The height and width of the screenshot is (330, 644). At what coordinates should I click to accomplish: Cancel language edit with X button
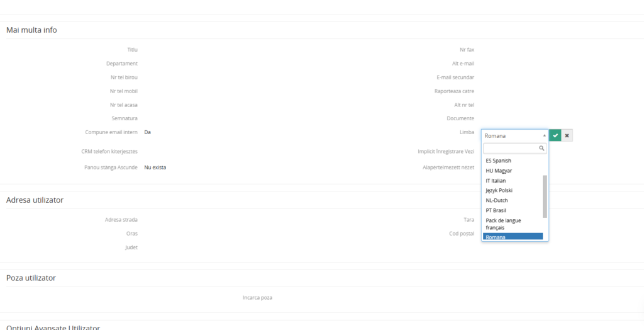click(x=567, y=135)
